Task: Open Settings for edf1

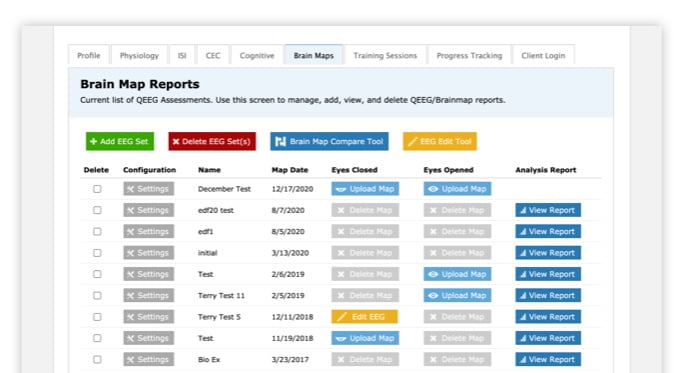Action: pos(148,232)
